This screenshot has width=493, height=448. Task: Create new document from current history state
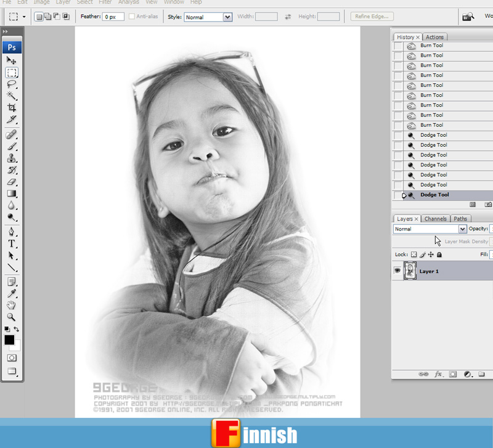click(x=473, y=205)
